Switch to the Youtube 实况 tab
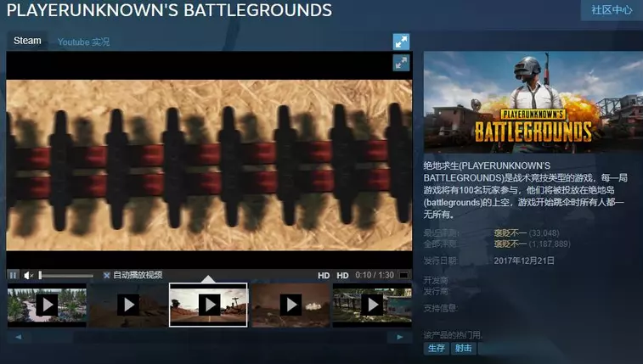Screen dimensions: 643x364 click(83, 42)
